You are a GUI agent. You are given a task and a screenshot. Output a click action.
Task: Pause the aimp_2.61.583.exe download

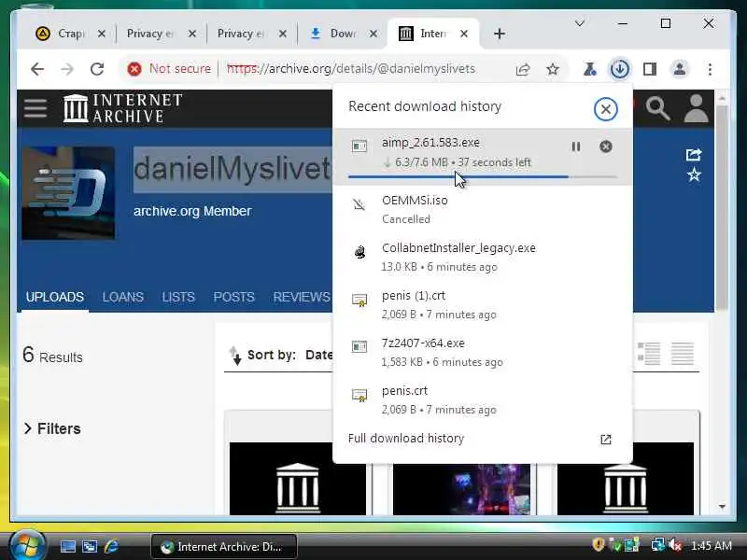point(576,147)
